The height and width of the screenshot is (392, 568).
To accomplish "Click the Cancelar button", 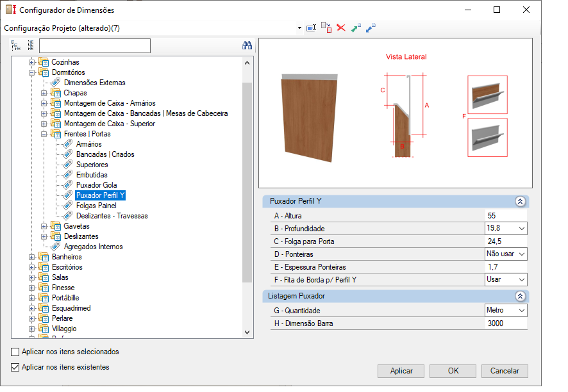I will click(x=505, y=371).
